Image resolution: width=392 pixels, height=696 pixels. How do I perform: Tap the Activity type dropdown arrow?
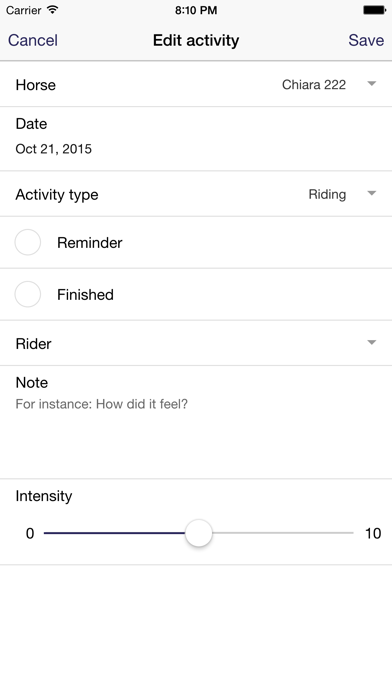pos(372,194)
